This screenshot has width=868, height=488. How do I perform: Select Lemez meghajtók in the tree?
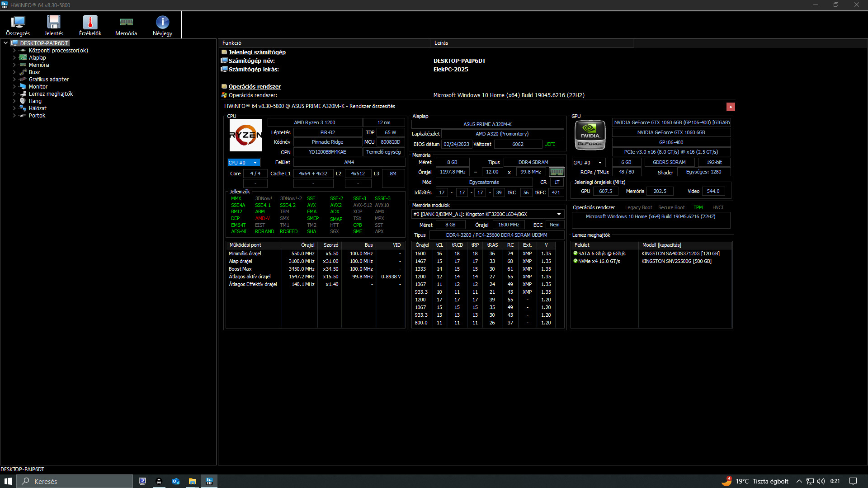51,94
